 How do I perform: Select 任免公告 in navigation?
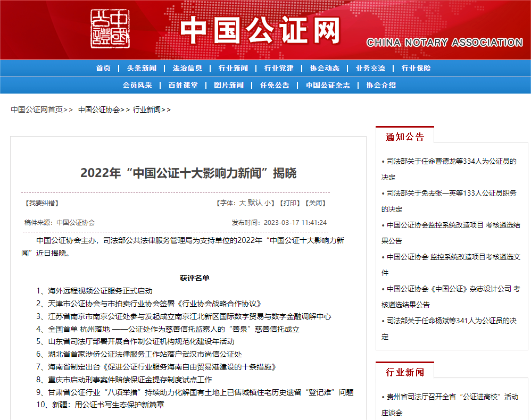pos(275,85)
